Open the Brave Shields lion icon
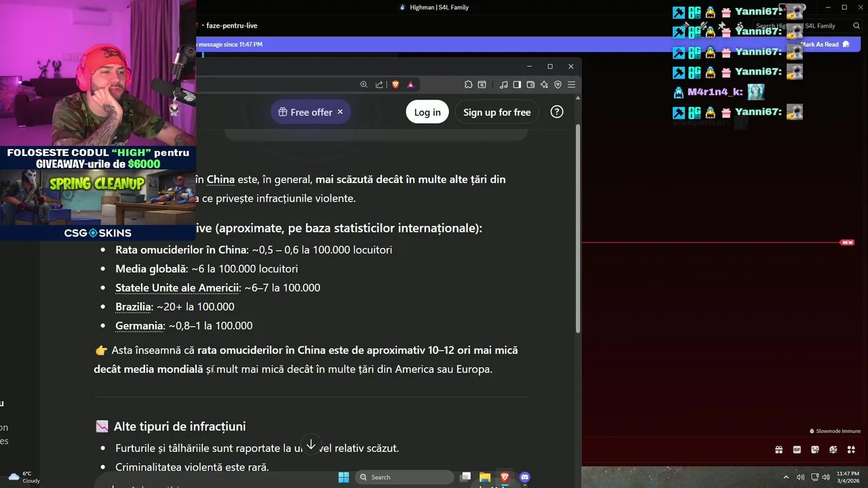The image size is (868, 488). pyautogui.click(x=395, y=85)
